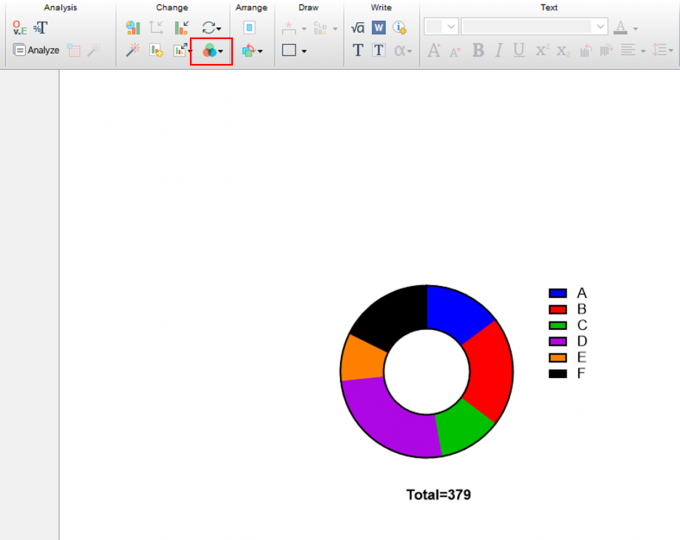Click blue legend swatch for A
Image resolution: width=680 pixels, height=540 pixels.
pyautogui.click(x=557, y=293)
